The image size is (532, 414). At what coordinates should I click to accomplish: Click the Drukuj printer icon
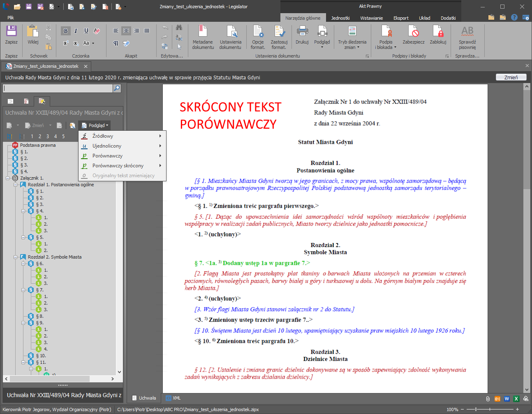pyautogui.click(x=302, y=31)
